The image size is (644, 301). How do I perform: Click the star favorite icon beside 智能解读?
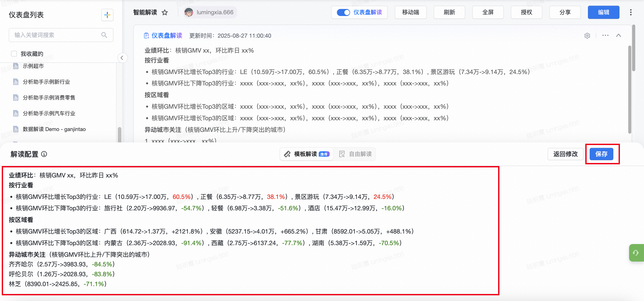(165, 12)
